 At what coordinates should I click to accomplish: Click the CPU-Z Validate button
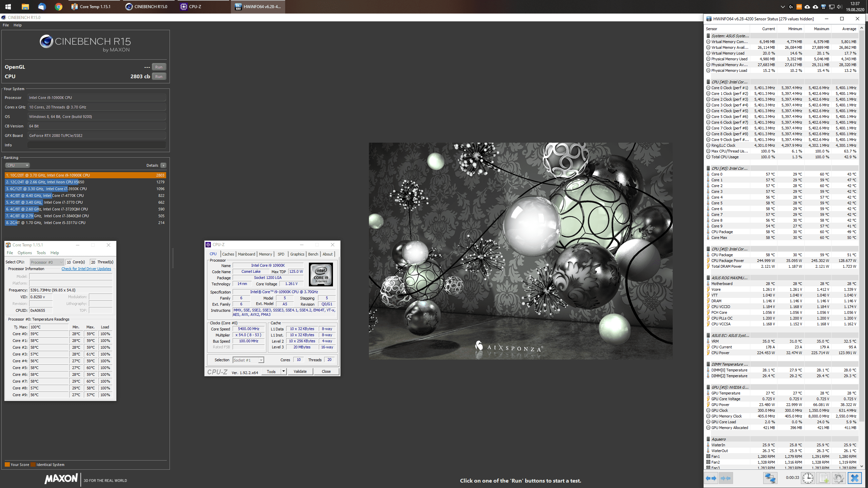pos(300,371)
